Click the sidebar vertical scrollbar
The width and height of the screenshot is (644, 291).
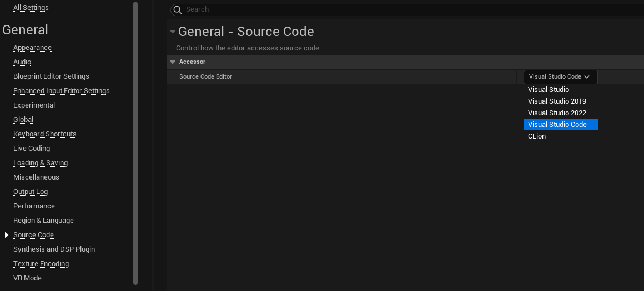click(x=135, y=144)
